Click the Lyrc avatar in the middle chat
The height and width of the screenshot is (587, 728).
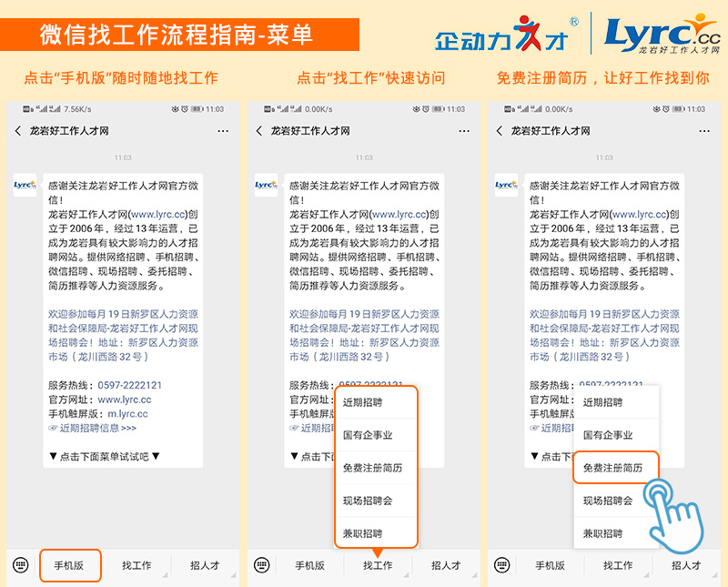pos(266,185)
